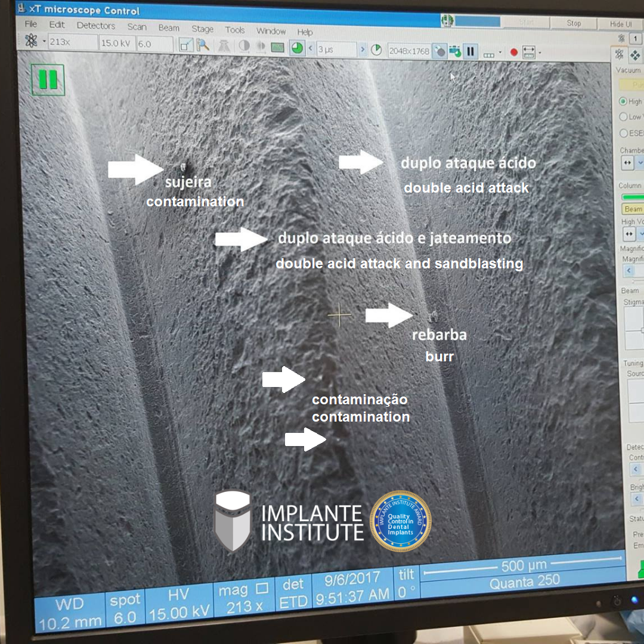This screenshot has height=644, width=644.
Task: Open the 2048x1768 resolution dropdown
Action: pyautogui.click(x=408, y=51)
